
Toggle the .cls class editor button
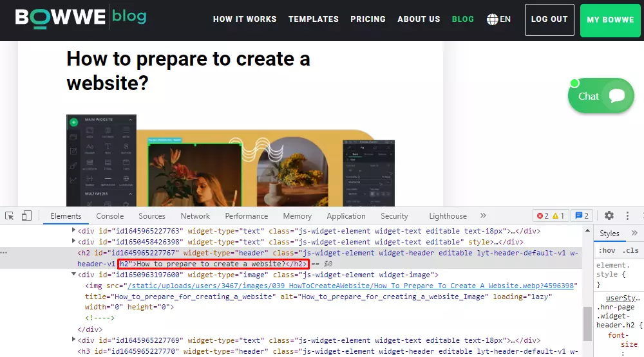pyautogui.click(x=630, y=250)
